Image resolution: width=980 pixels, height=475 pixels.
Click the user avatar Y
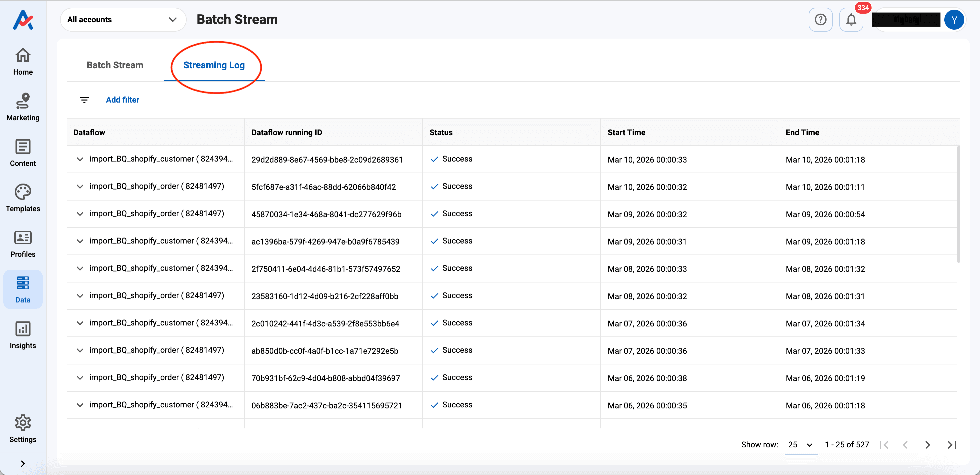point(954,19)
